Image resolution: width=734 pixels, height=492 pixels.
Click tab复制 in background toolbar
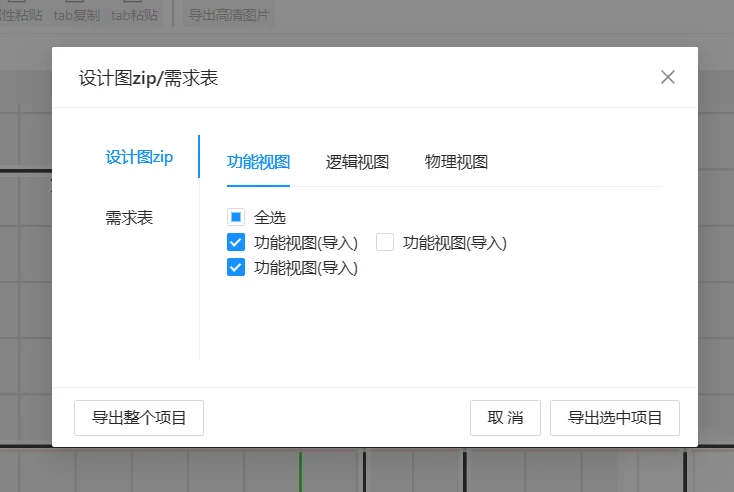(77, 15)
